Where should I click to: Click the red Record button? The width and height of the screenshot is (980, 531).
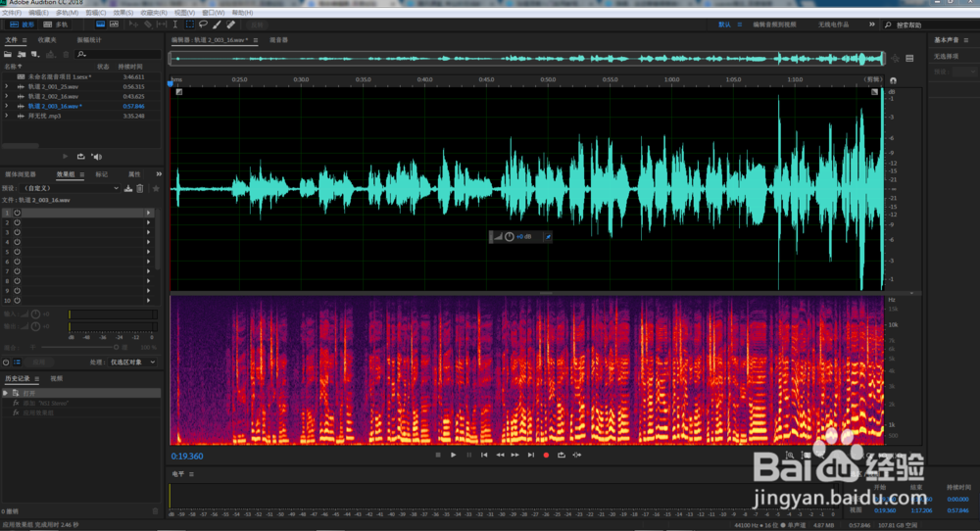[x=546, y=456]
